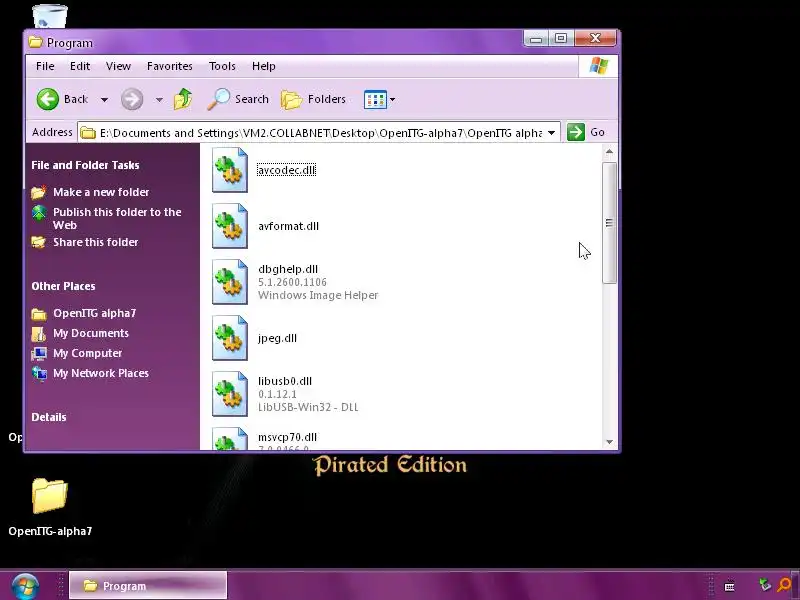
Task: Click Publish this folder to the Web
Action: 117,218
